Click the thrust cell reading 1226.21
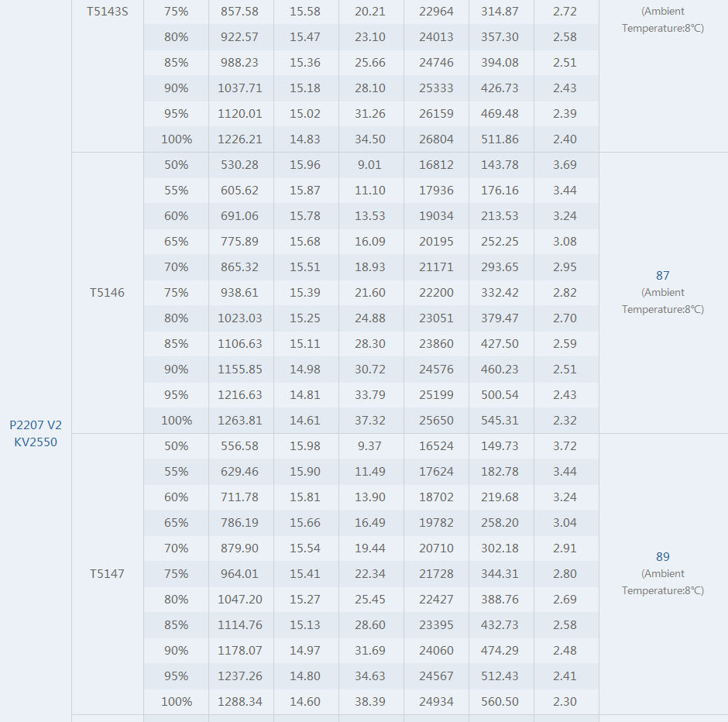 click(240, 139)
